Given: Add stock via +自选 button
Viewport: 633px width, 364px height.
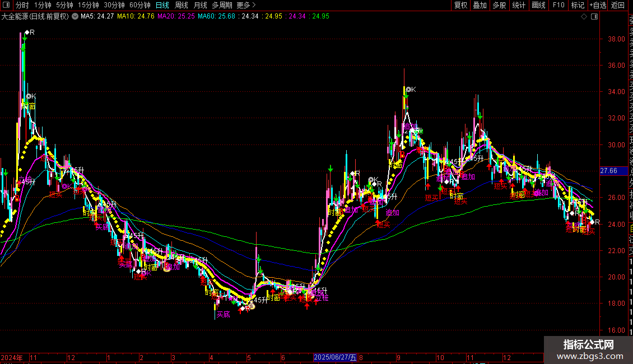Looking at the screenshot, I should point(597,5).
